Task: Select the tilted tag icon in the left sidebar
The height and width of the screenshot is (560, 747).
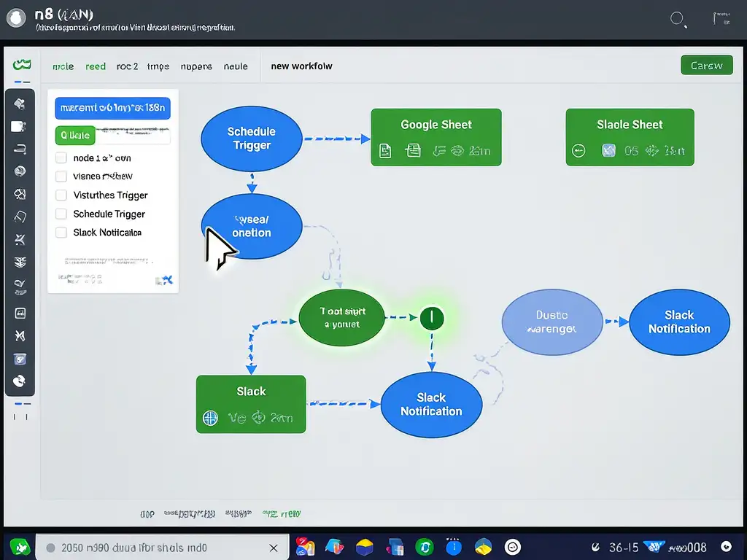Action: (x=20, y=217)
